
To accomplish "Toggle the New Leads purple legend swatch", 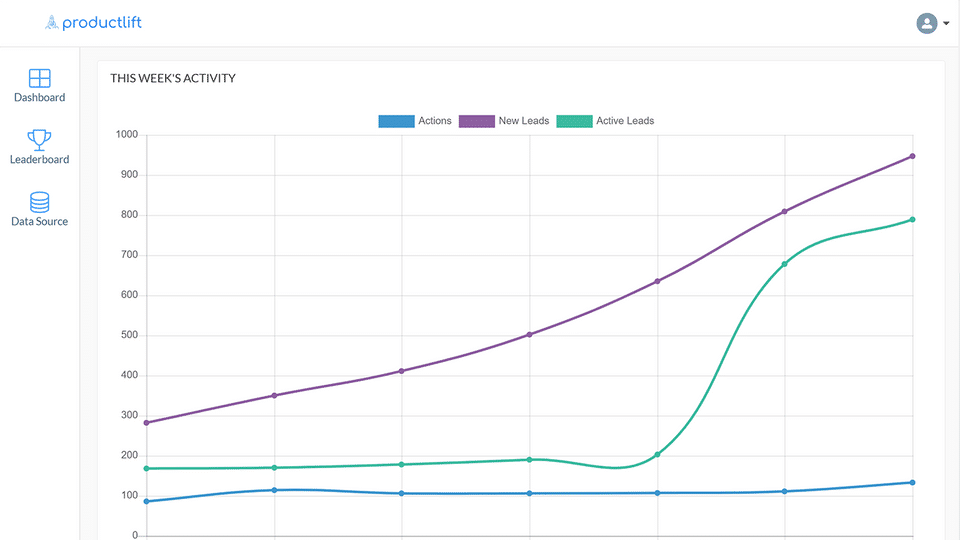I will tap(476, 121).
